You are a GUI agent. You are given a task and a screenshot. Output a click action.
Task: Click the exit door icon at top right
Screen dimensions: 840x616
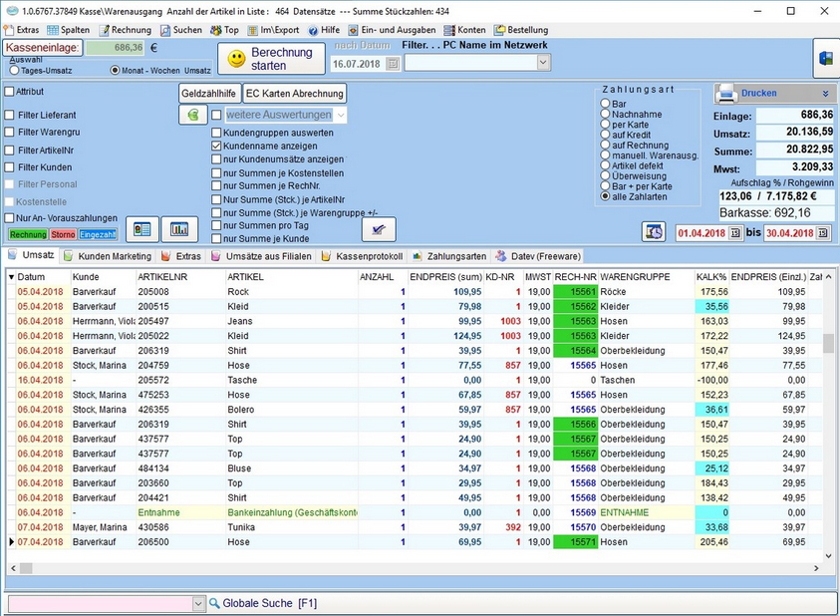click(826, 59)
